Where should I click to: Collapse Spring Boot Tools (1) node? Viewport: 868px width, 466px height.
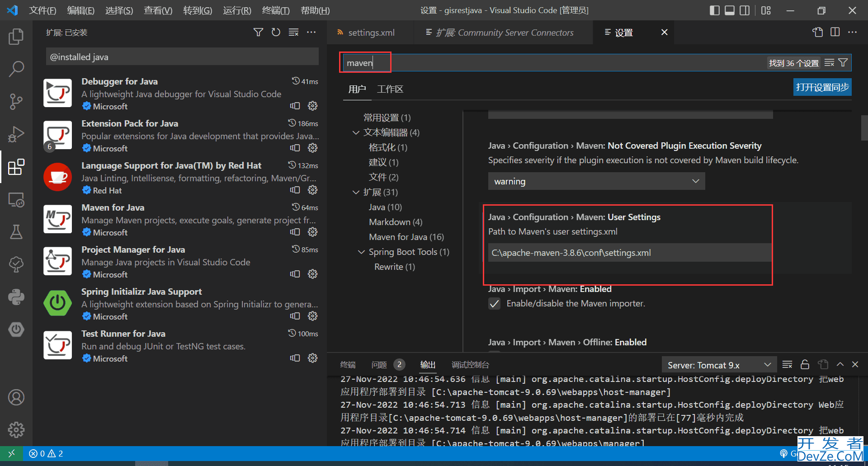361,252
